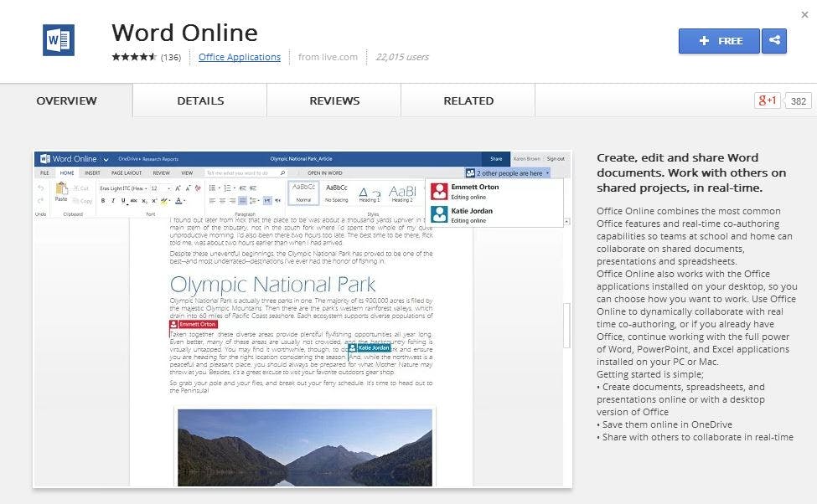Screen dimensions: 817x504
Task: Click the 382 plus-one count bubble
Action: tap(798, 101)
